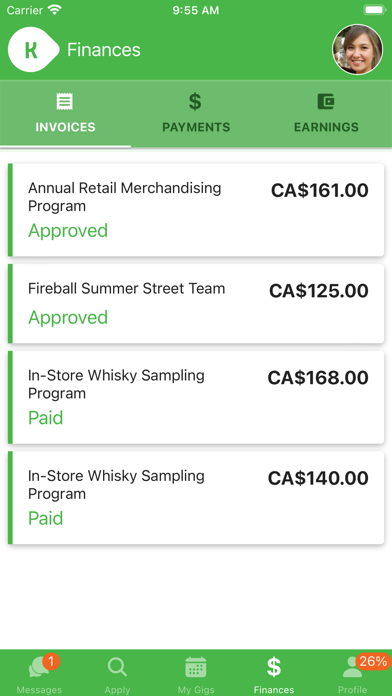Select the INVOICES tab label
This screenshot has width=392, height=696.
pyautogui.click(x=65, y=127)
